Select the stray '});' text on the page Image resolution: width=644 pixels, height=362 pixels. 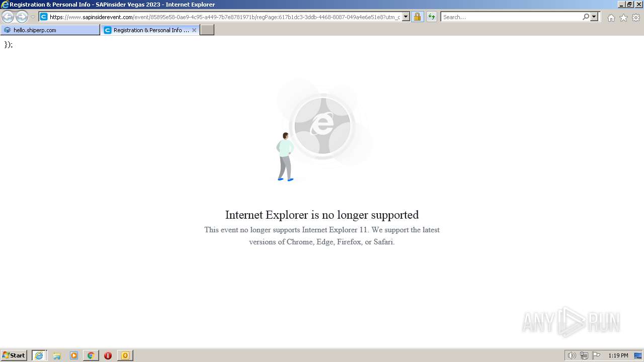[x=9, y=44]
